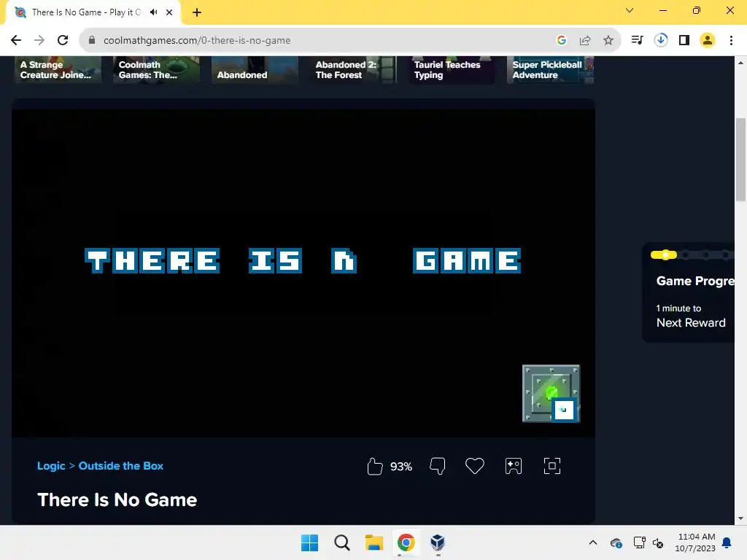The image size is (747, 560).
Task: Go forward in browser history
Action: [x=39, y=40]
